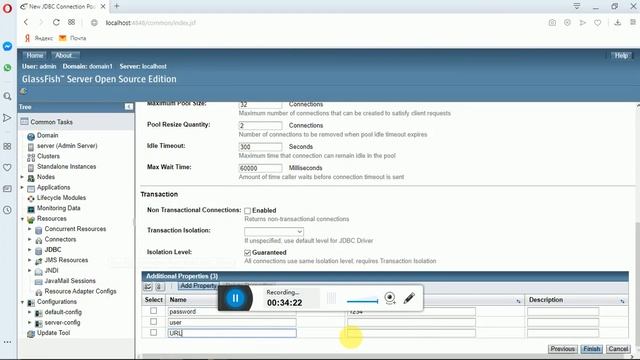
Task: Open the sidebar search icon
Action: pos(7,96)
